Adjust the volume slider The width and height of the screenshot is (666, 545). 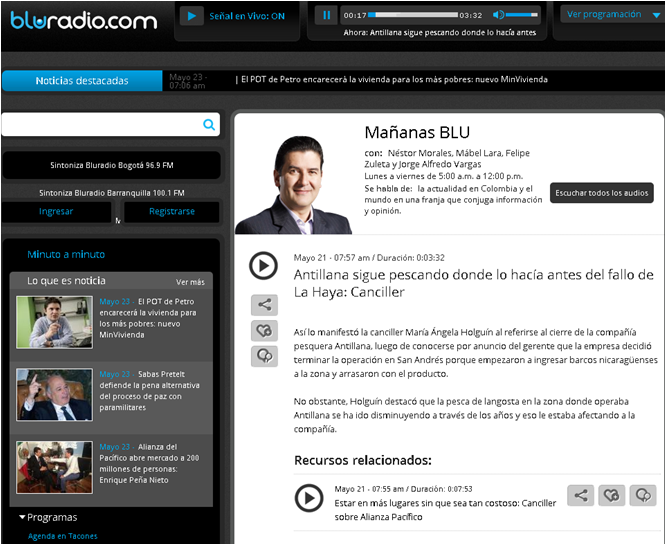click(x=522, y=15)
